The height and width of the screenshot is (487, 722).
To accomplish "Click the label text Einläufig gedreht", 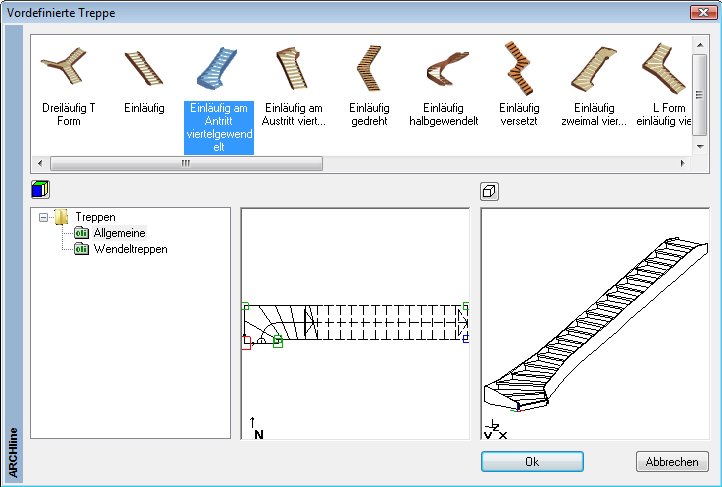I will pos(369,114).
